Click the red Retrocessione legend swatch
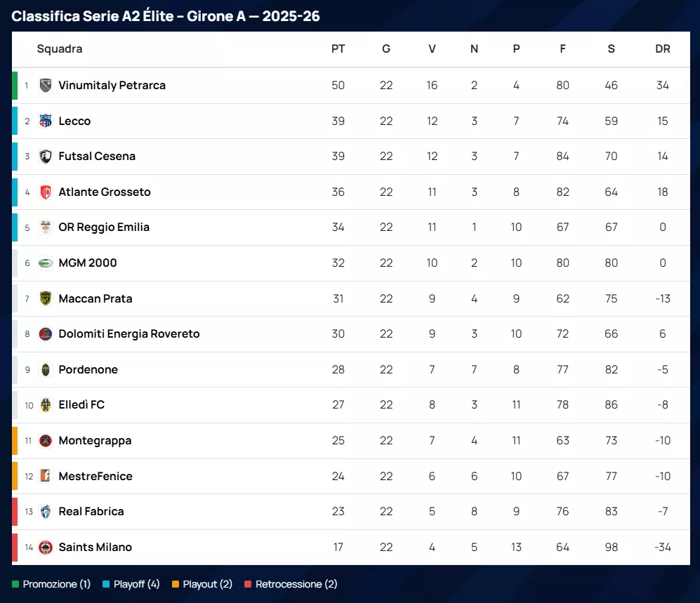 pyautogui.click(x=248, y=584)
